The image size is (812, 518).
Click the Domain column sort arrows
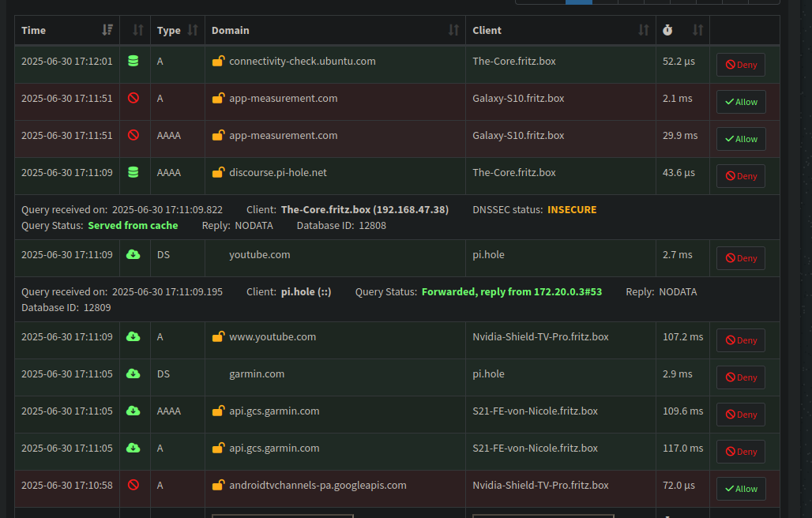[x=453, y=30]
